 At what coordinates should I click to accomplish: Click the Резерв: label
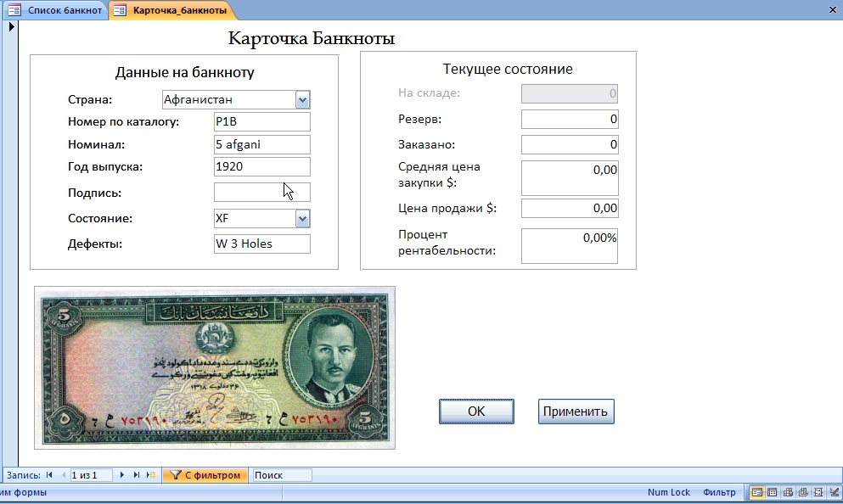(420, 120)
